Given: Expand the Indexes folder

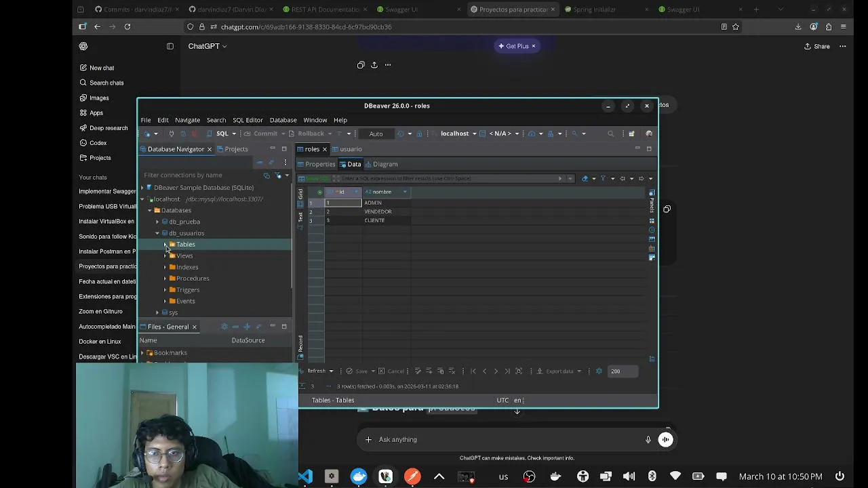Looking at the screenshot, I should tap(165, 267).
